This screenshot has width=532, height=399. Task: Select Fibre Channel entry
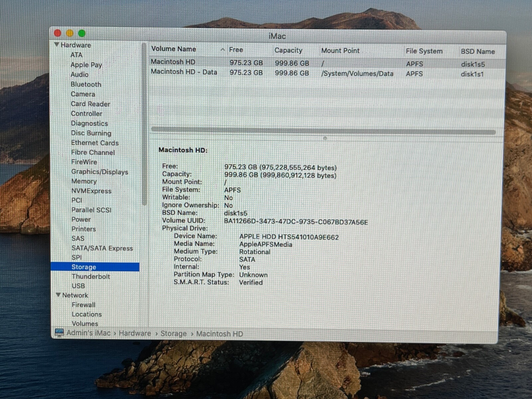click(x=93, y=153)
